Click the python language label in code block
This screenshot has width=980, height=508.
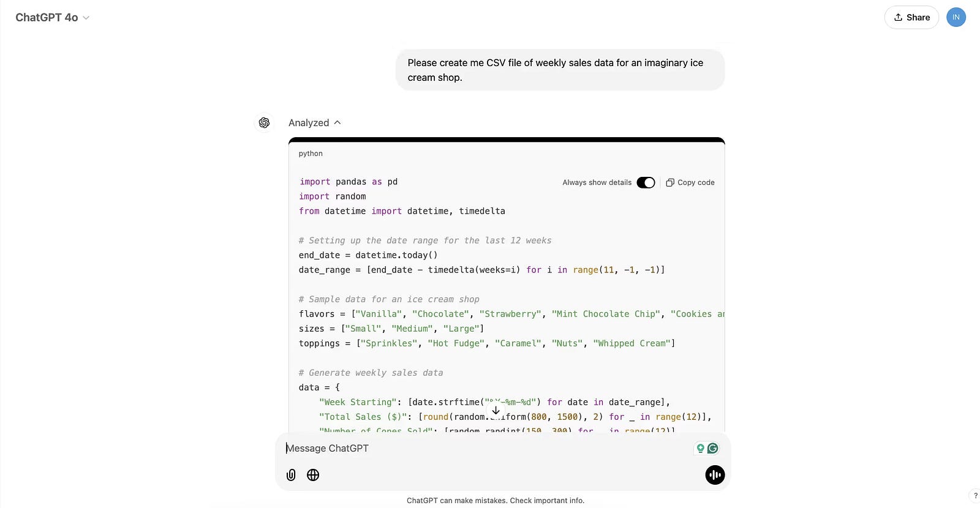pos(311,154)
